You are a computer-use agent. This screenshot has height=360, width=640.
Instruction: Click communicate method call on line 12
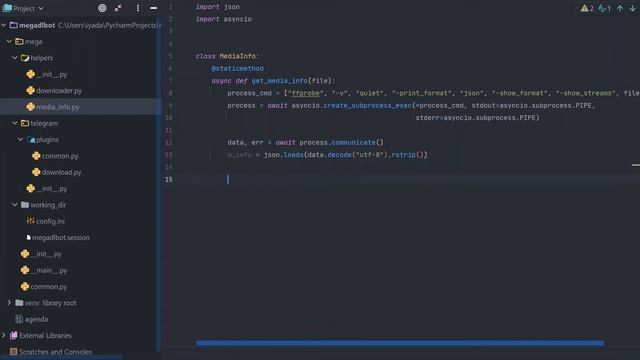point(353,142)
